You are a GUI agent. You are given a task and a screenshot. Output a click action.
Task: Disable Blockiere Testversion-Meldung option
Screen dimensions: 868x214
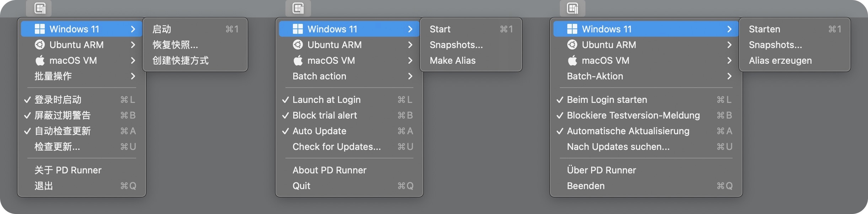click(x=560, y=116)
